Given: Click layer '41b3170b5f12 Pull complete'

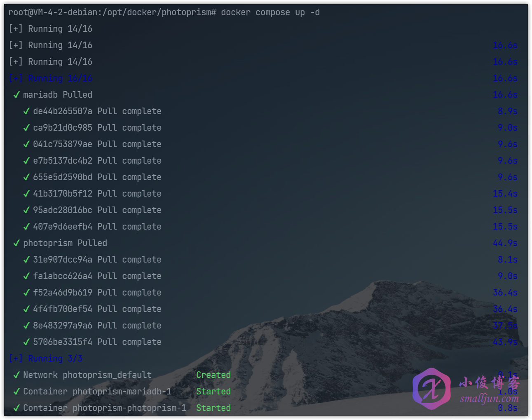Looking at the screenshot, I should (97, 194).
